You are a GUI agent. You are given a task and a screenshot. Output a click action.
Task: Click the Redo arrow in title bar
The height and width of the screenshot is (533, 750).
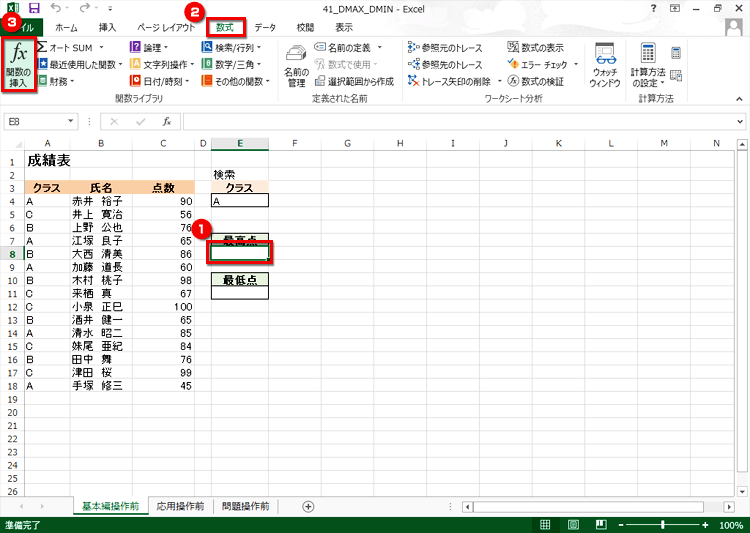[84, 8]
